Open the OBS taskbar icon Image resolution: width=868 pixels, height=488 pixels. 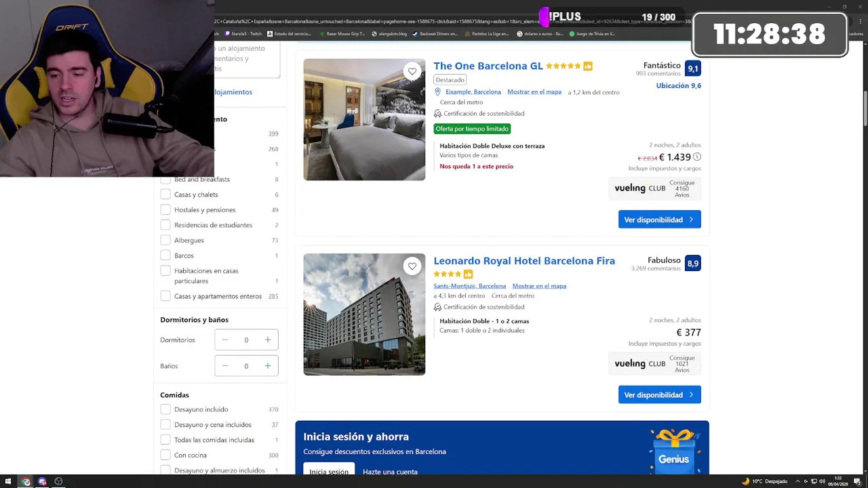pos(58,481)
